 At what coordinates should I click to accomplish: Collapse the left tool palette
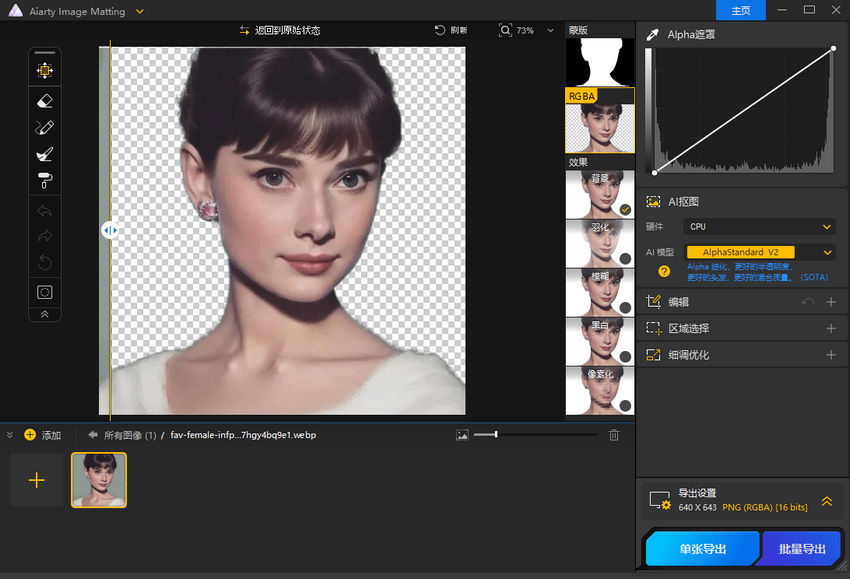click(45, 314)
